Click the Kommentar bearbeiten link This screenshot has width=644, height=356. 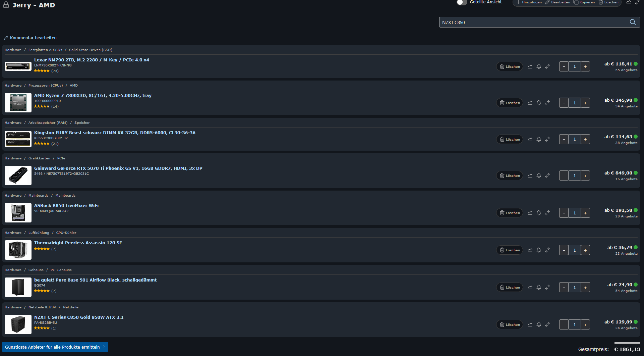pos(33,38)
